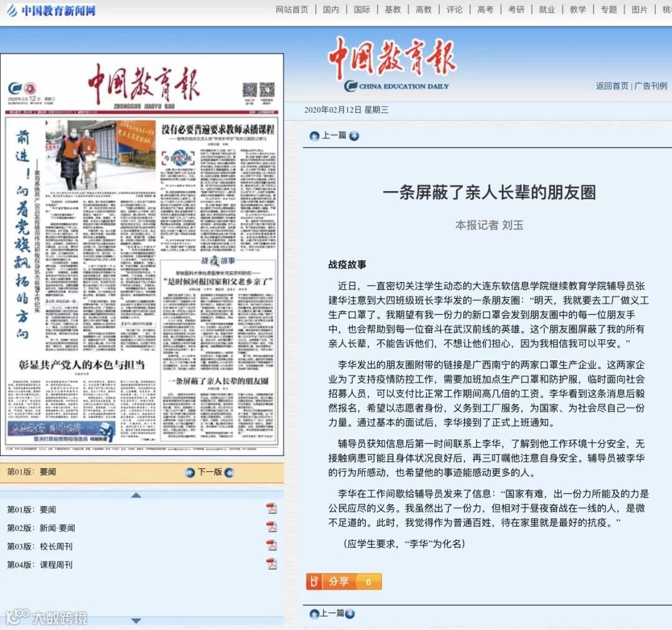This screenshot has height=630, width=672.
Task: Click 返回首页 link
Action: [x=612, y=86]
